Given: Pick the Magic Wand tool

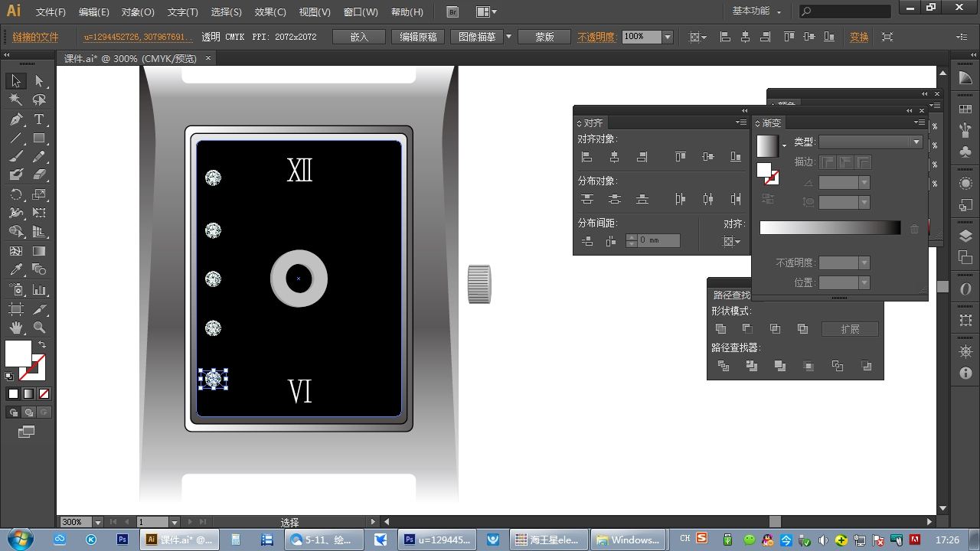Looking at the screenshot, I should coord(16,99).
